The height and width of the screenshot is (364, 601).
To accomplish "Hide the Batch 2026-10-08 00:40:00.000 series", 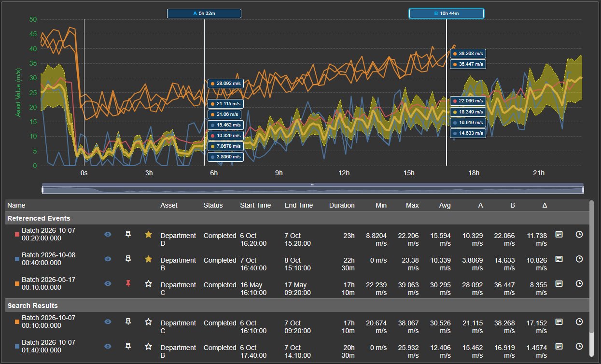I will click(x=108, y=259).
